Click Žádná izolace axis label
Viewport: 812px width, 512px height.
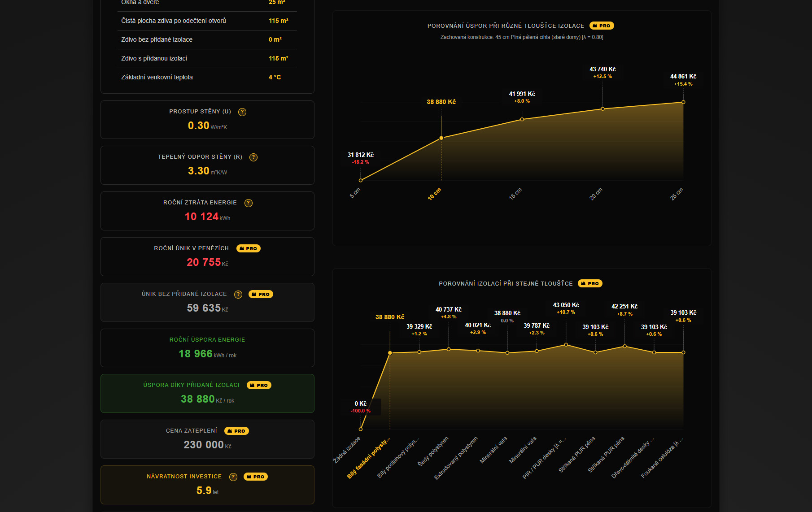click(x=347, y=450)
